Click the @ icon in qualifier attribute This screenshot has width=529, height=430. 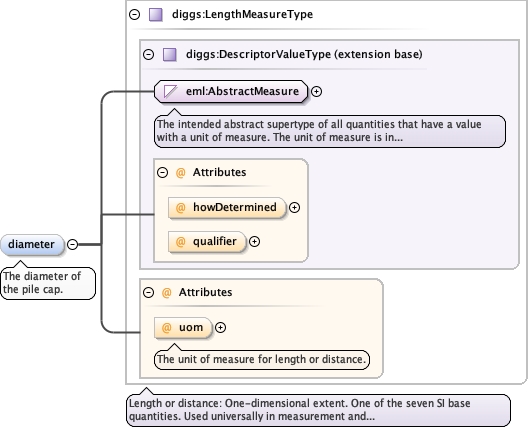[x=180, y=241]
